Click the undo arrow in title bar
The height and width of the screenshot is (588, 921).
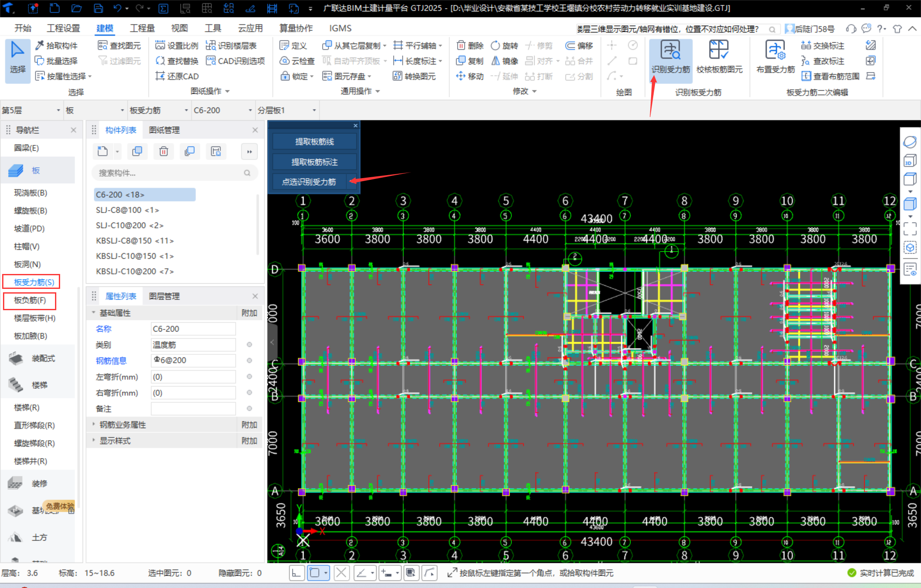[118, 8]
